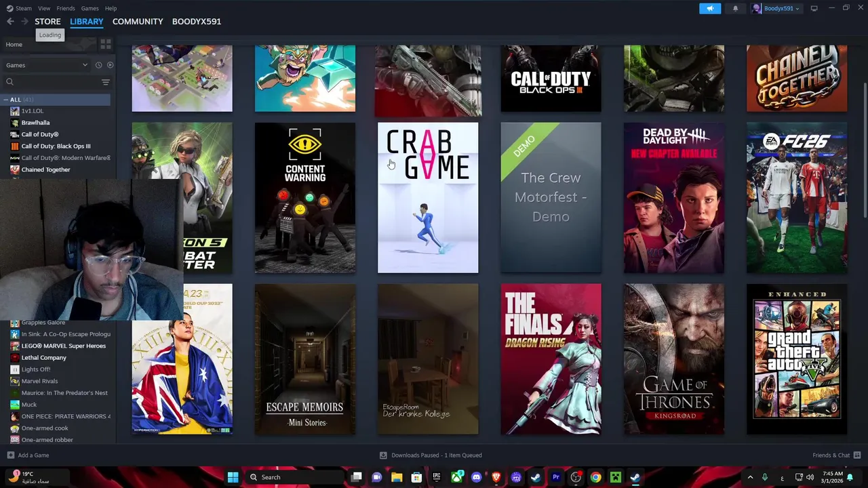
Task: Open the Friends & Chat icon
Action: [x=857, y=455]
